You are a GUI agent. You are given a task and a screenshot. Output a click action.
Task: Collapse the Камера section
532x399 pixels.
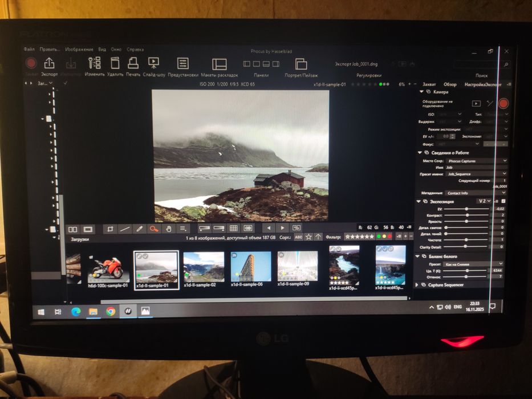[421, 92]
